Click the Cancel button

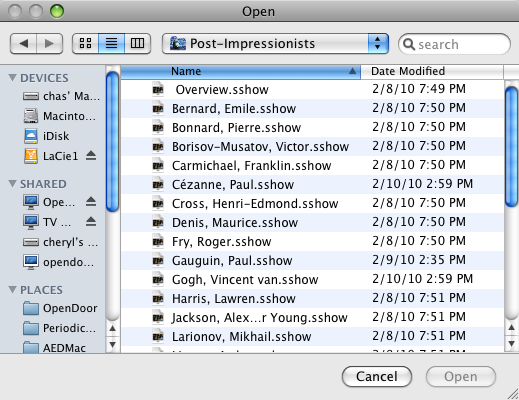coord(377,377)
